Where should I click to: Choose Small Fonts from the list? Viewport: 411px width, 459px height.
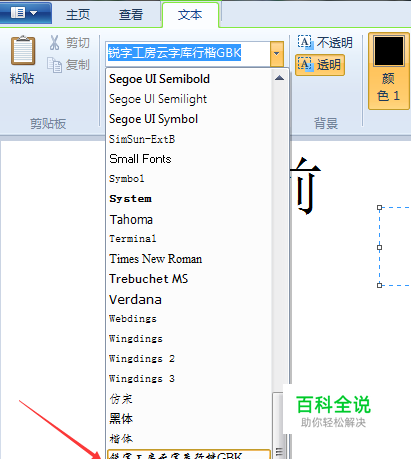[189, 159]
